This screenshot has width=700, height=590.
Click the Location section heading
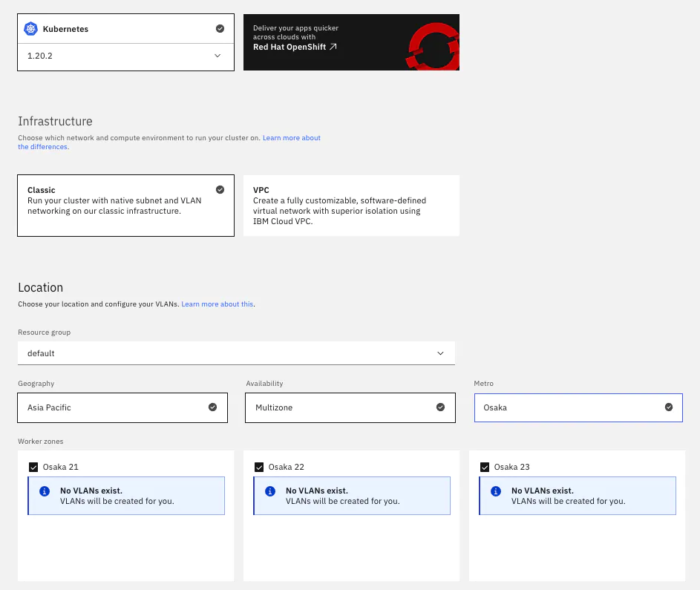point(41,287)
